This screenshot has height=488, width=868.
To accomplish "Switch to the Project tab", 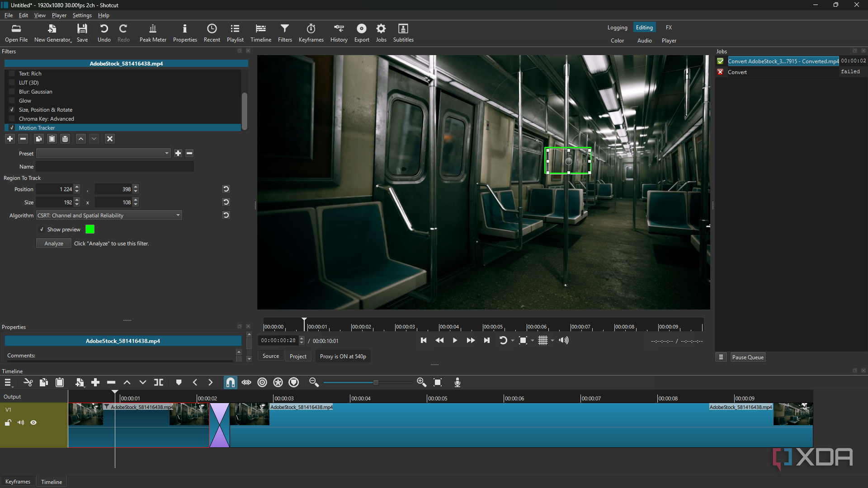I will click(298, 357).
